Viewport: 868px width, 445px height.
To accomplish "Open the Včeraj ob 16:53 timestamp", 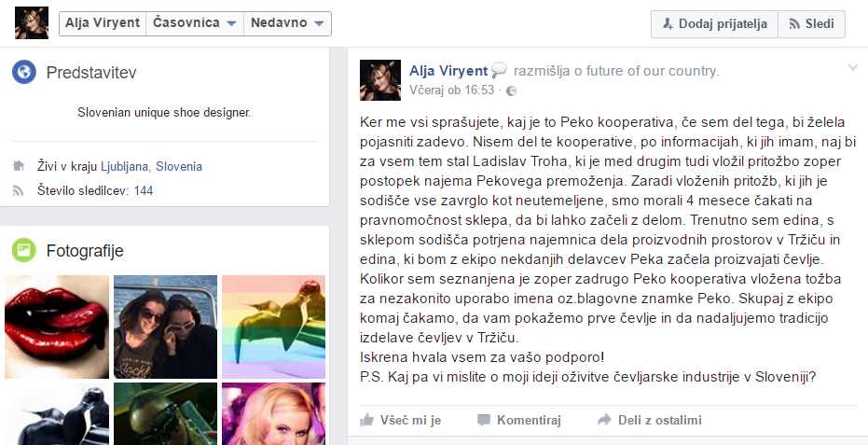I will click(451, 90).
